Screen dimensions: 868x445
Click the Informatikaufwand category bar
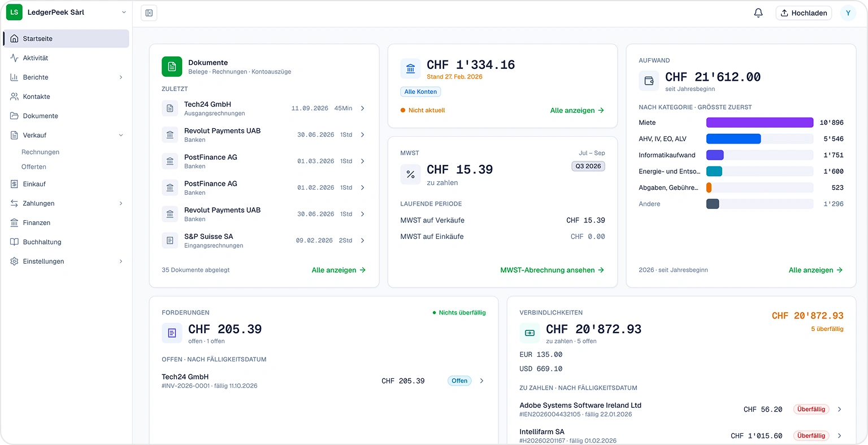coord(715,155)
